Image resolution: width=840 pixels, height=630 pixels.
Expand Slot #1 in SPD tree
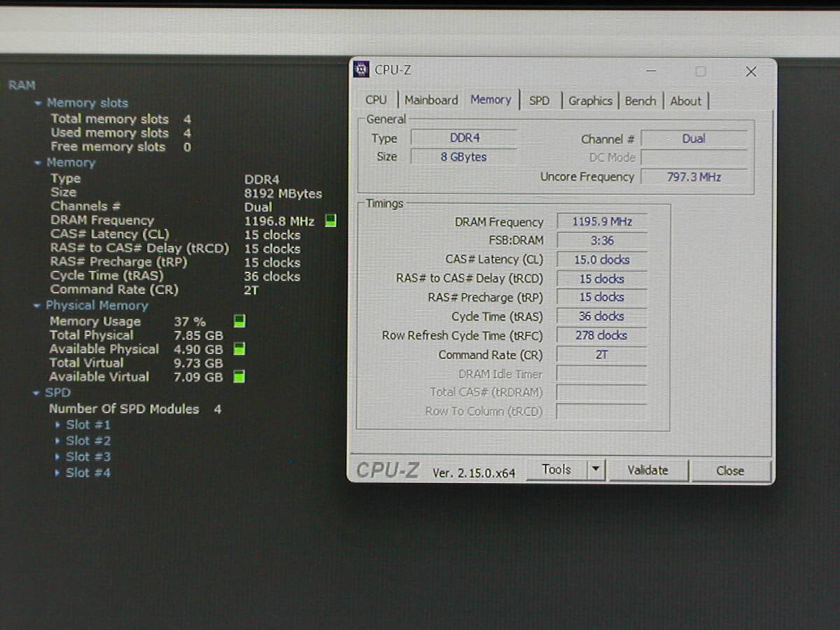(x=58, y=425)
